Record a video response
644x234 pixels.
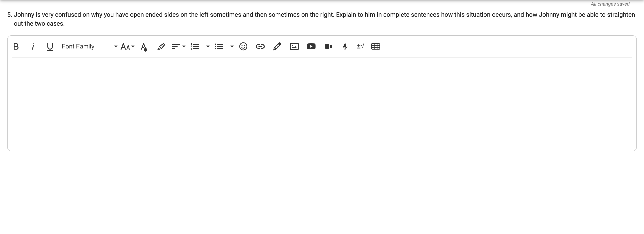coord(328,46)
